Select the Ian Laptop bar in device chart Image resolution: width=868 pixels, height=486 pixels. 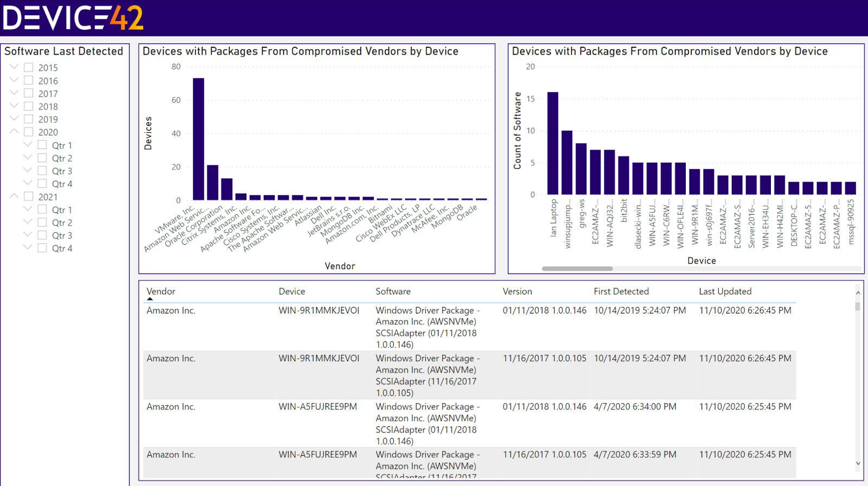point(553,143)
